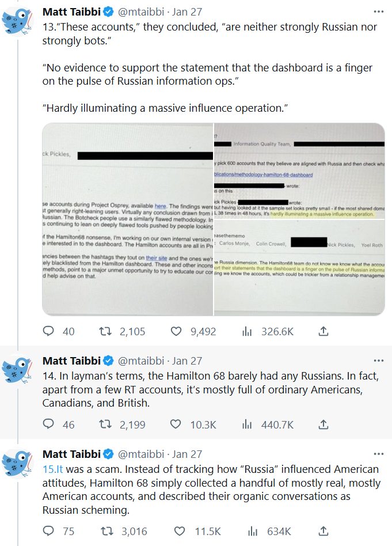
Task: View analytics showing 326.6K views
Action: (248, 331)
